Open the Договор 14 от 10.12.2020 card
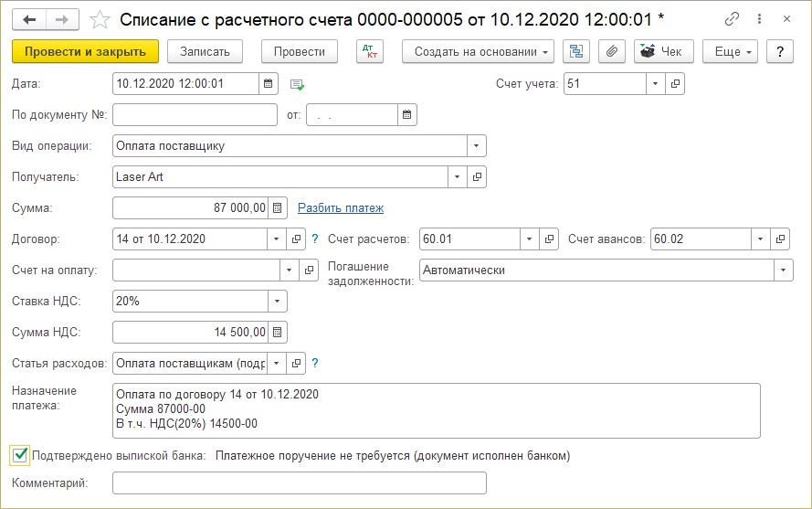Viewport: 812px width, 509px height. click(296, 239)
